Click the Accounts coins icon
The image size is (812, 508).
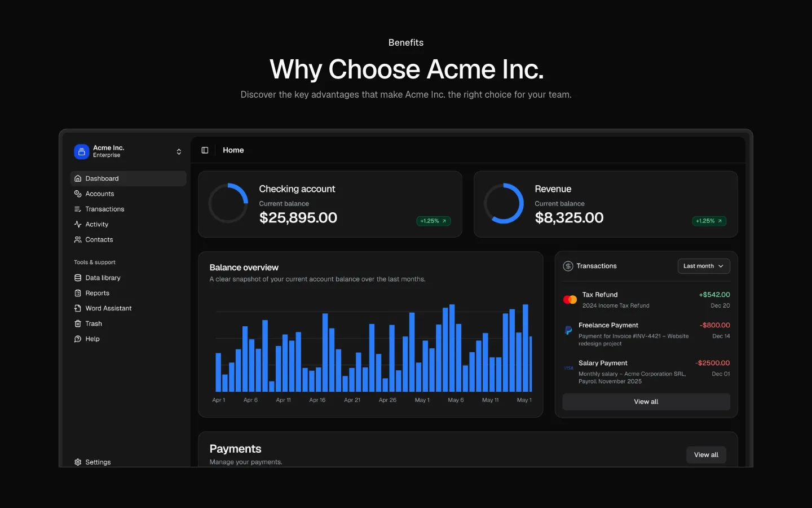[x=78, y=194]
